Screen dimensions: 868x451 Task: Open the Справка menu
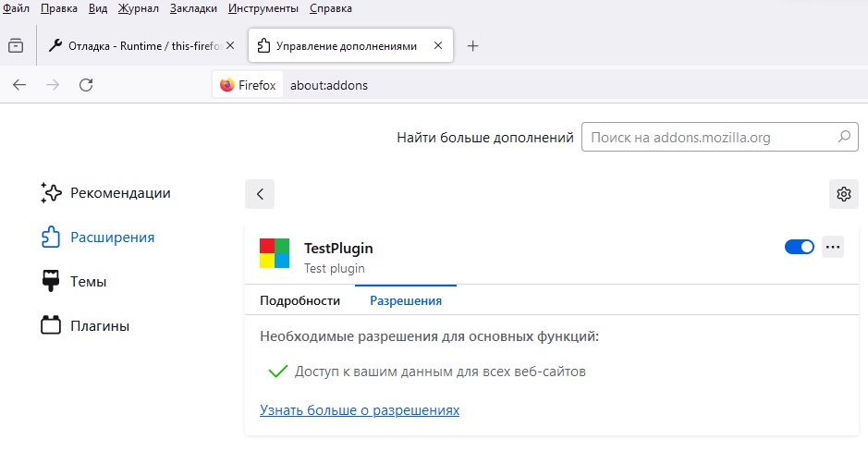pyautogui.click(x=331, y=8)
